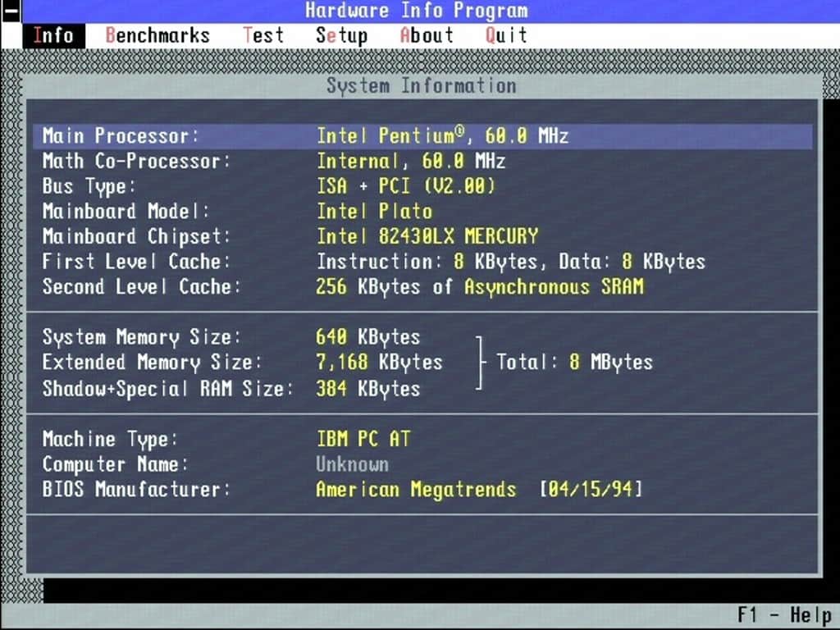840x630 pixels.
Task: Select the Main Processor row
Action: [422, 136]
